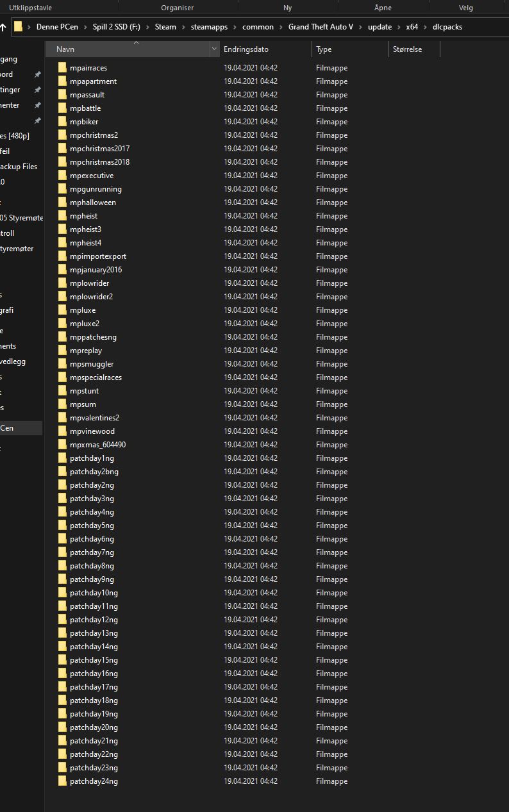This screenshot has height=812, width=509.
Task: Click the mplowrider2 folder icon
Action: [x=62, y=297]
